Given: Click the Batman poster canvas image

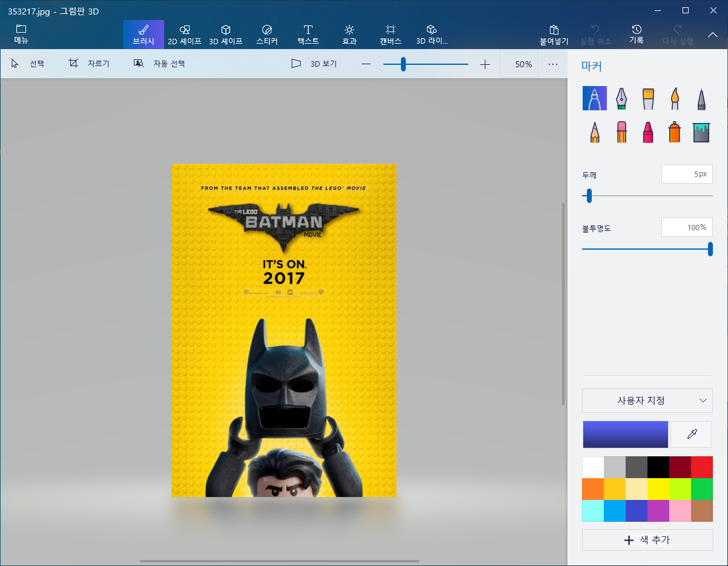Looking at the screenshot, I should 283,330.
